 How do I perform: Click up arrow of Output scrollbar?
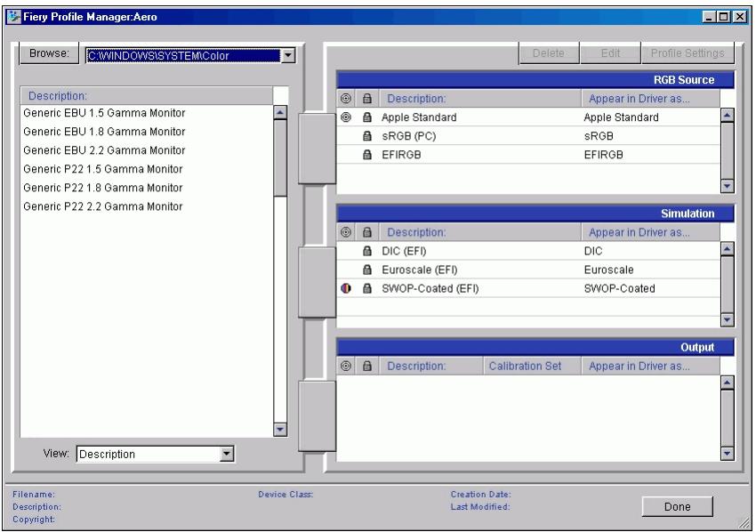728,383
